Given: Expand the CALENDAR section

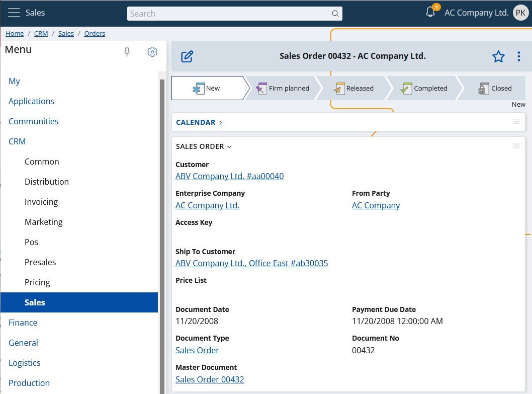Looking at the screenshot, I should tap(199, 122).
